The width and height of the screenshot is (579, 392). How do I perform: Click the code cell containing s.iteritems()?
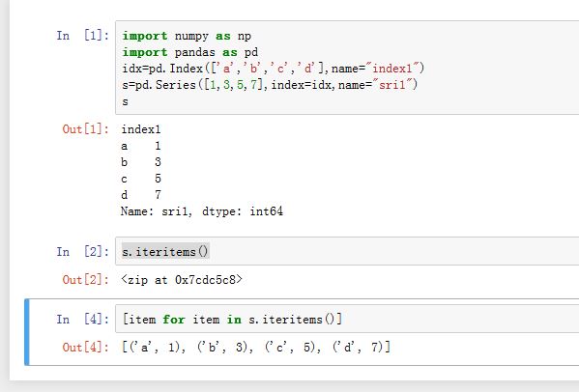click(347, 251)
